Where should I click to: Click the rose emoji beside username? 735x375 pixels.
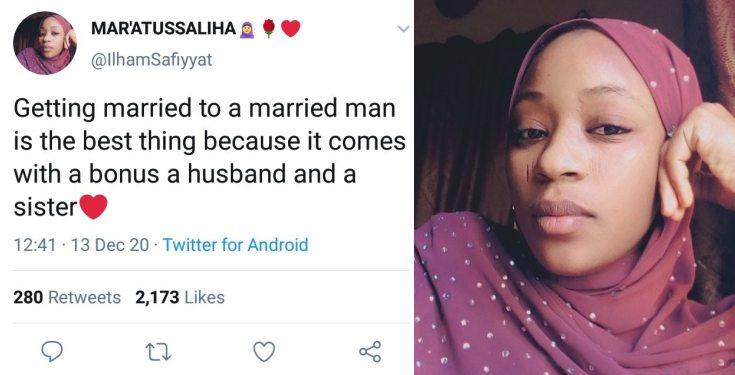tap(269, 28)
